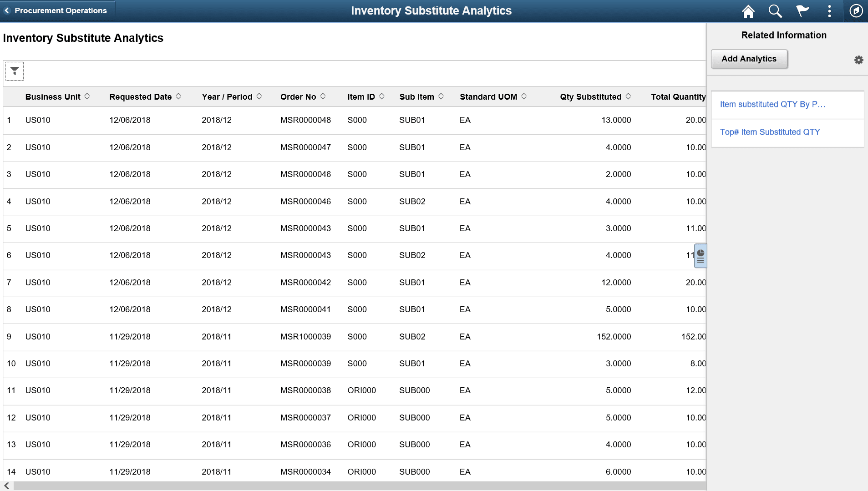
Task: Open the NavBar compass icon
Action: (x=857, y=10)
